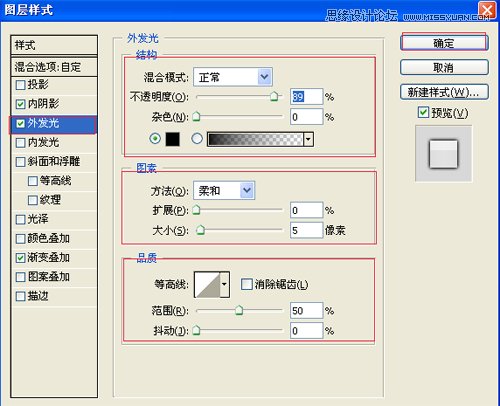The width and height of the screenshot is (500, 406).
Task: Select the gradient radio button
Action: point(197,138)
